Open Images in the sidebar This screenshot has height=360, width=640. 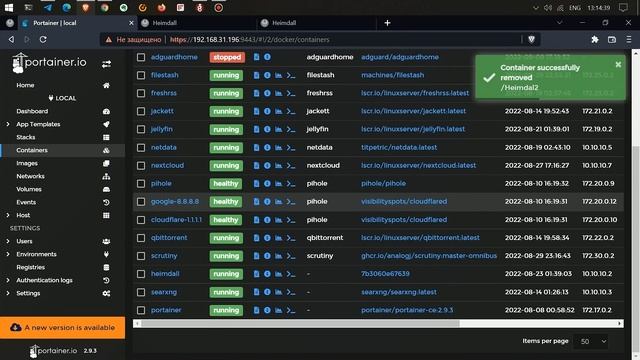[27, 163]
